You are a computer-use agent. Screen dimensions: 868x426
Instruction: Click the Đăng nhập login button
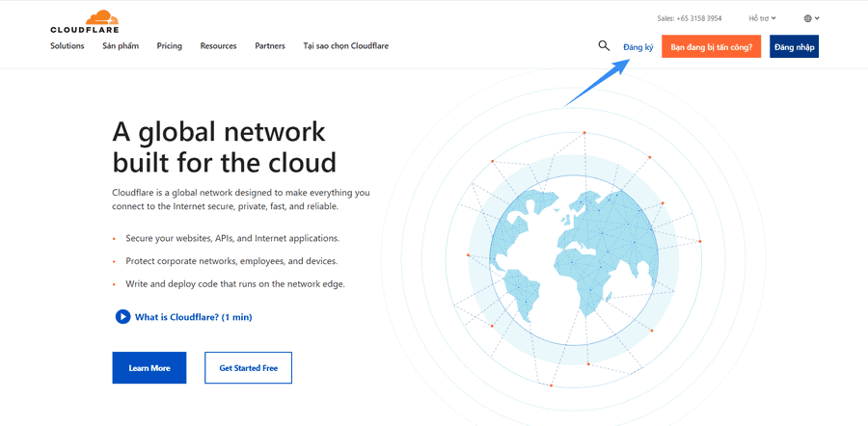coord(795,46)
